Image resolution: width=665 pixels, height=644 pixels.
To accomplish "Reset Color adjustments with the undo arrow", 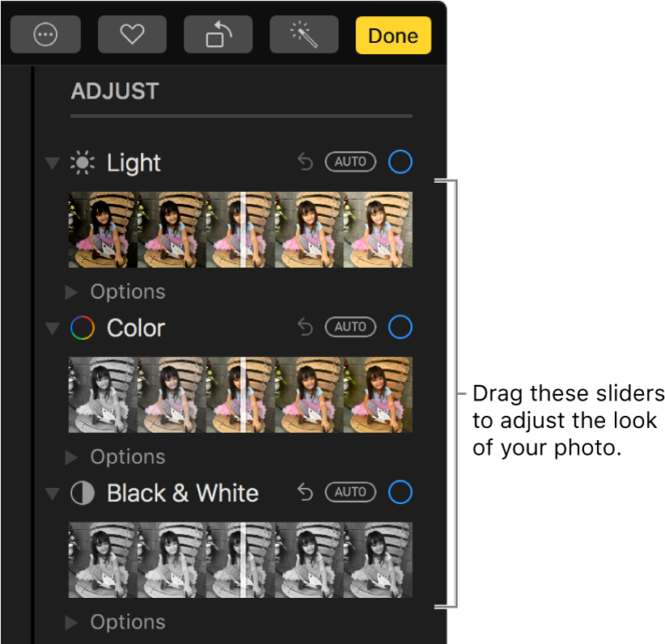I will (304, 327).
